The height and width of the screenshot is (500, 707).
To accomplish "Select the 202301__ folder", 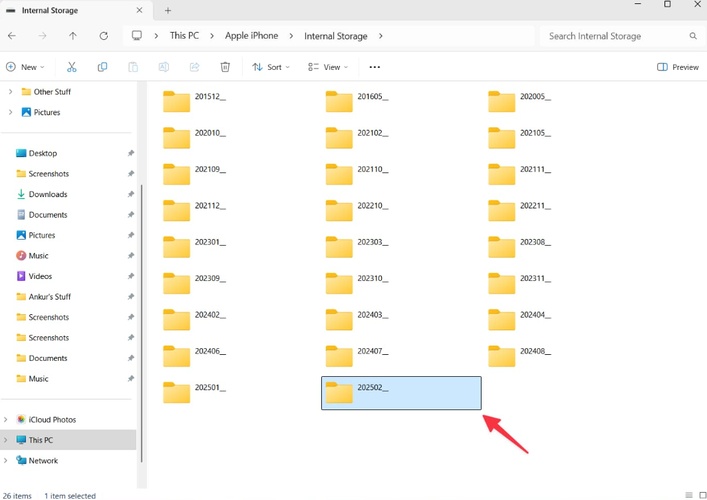I will click(194, 247).
